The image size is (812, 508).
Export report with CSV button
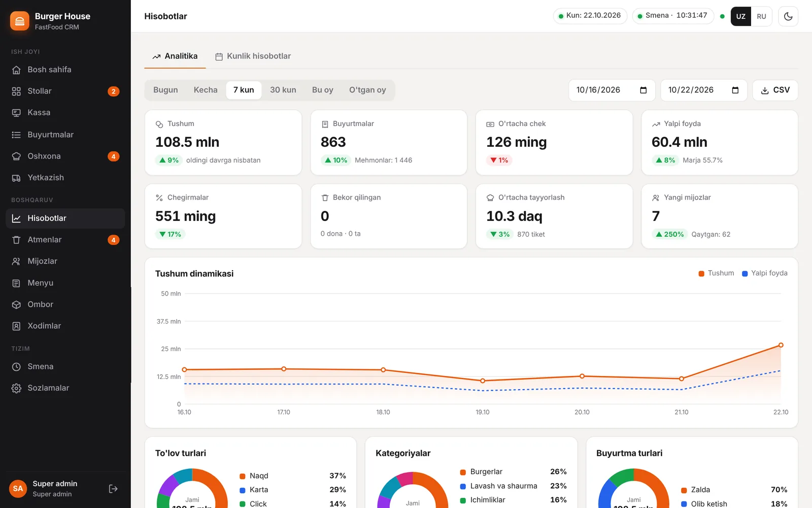(775, 90)
